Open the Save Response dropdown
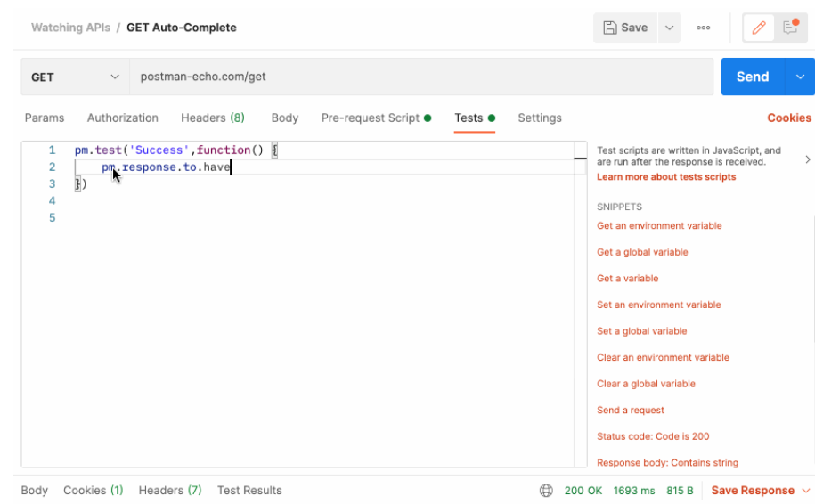The height and width of the screenshot is (504, 815). click(761, 490)
